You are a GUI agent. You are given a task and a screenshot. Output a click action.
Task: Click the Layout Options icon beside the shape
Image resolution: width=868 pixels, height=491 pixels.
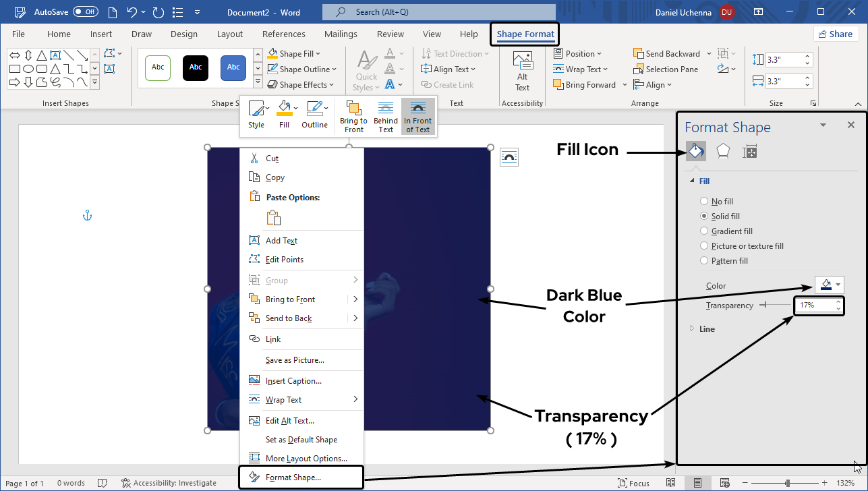coord(509,157)
